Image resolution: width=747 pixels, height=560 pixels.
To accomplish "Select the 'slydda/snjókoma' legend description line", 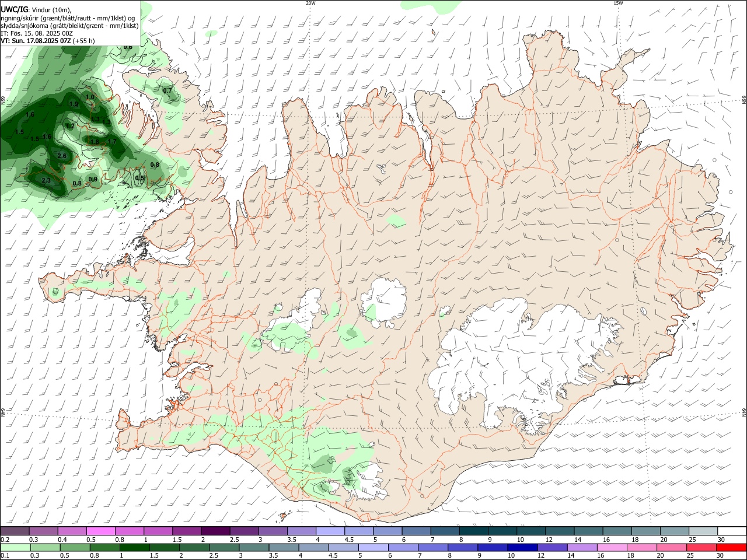I will tap(69, 26).
